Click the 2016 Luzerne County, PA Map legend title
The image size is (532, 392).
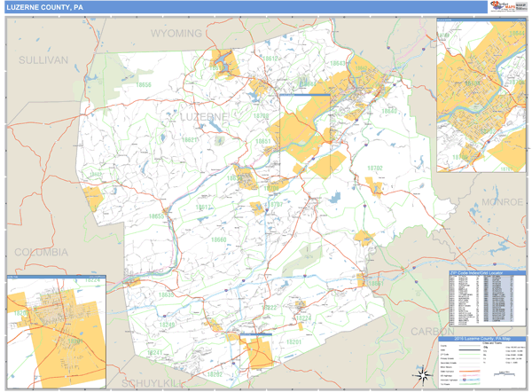coord(481,339)
